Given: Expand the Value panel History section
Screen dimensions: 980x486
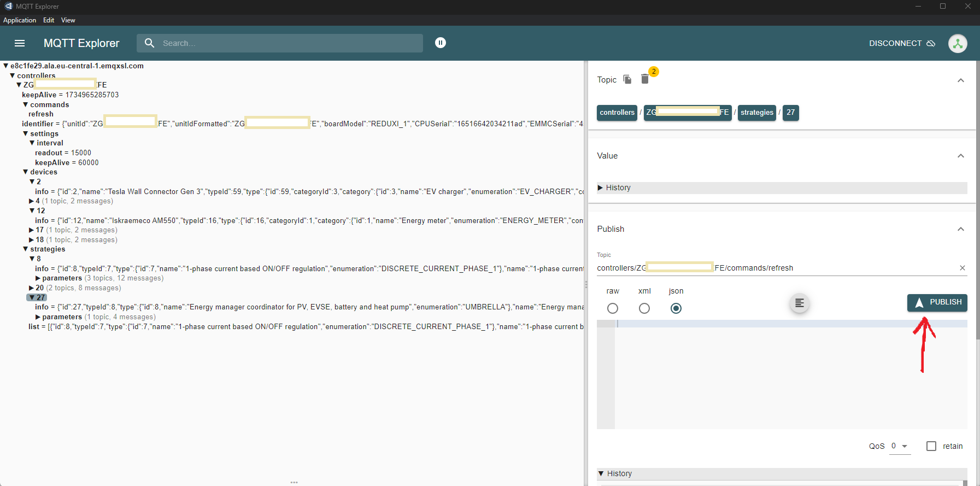Looking at the screenshot, I should (618, 188).
